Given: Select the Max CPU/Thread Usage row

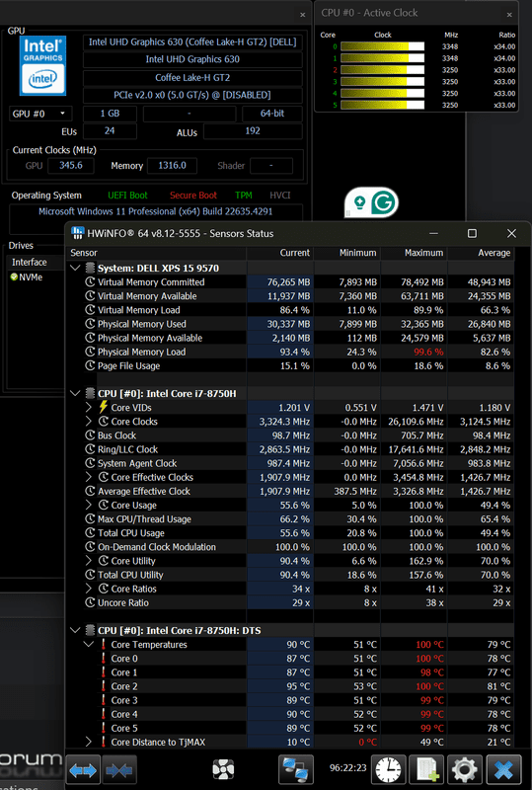Looking at the screenshot, I should click(290, 519).
